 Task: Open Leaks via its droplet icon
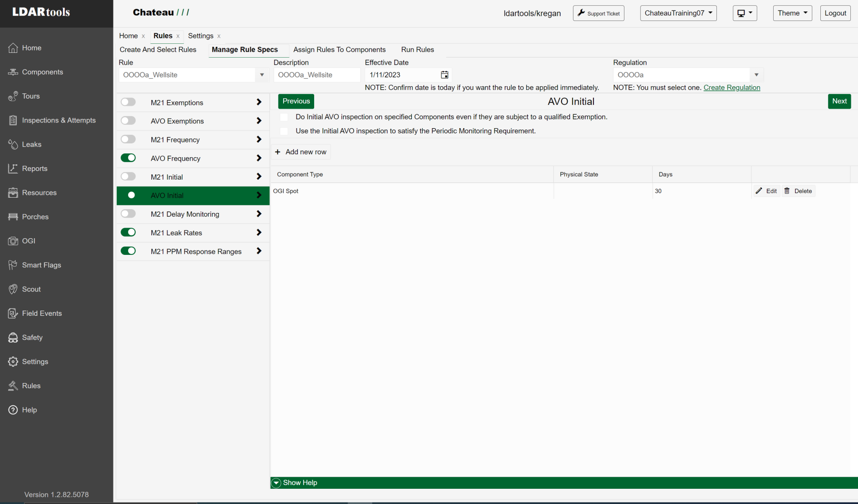[x=13, y=144]
